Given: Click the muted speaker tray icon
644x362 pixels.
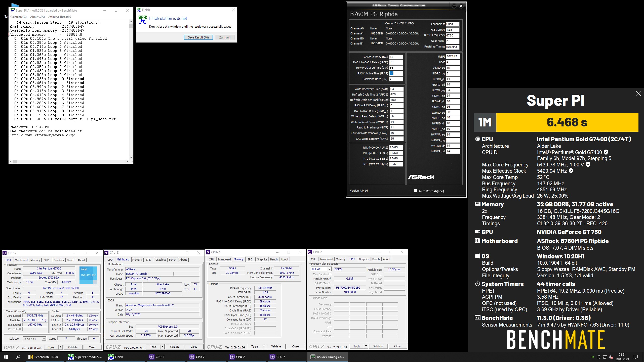Looking at the screenshot, I should coord(611,357).
